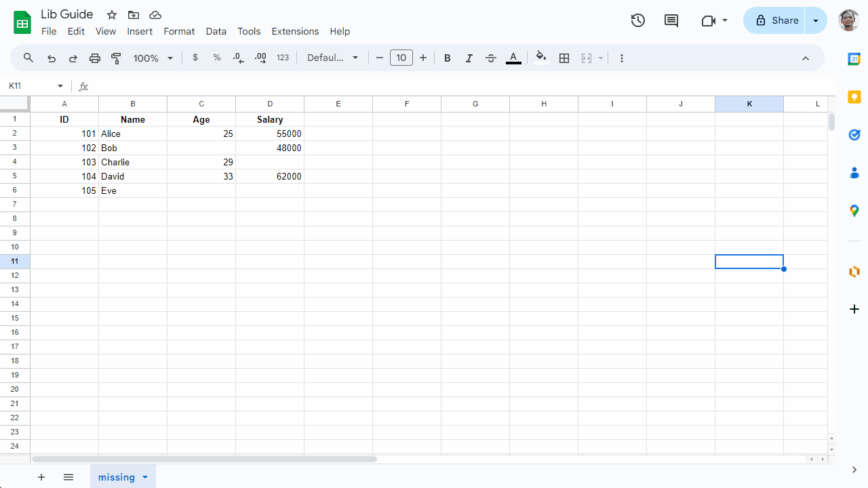Open the Data menu
The width and height of the screenshot is (868, 488).
pos(216,31)
